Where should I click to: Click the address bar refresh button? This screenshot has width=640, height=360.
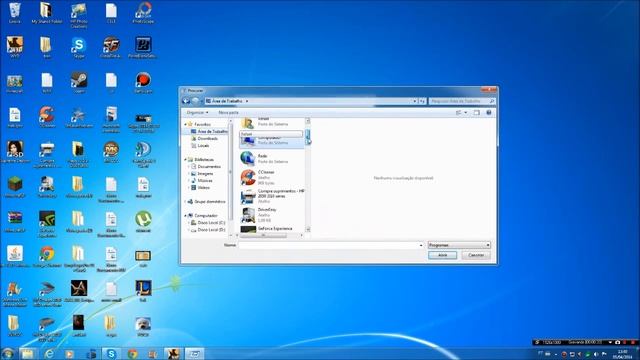click(422, 101)
